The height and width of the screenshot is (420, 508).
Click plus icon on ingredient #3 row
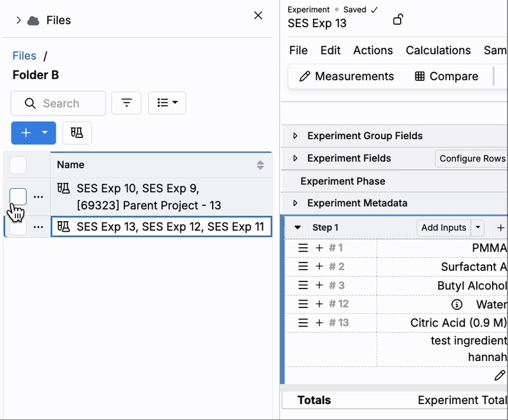pyautogui.click(x=319, y=285)
